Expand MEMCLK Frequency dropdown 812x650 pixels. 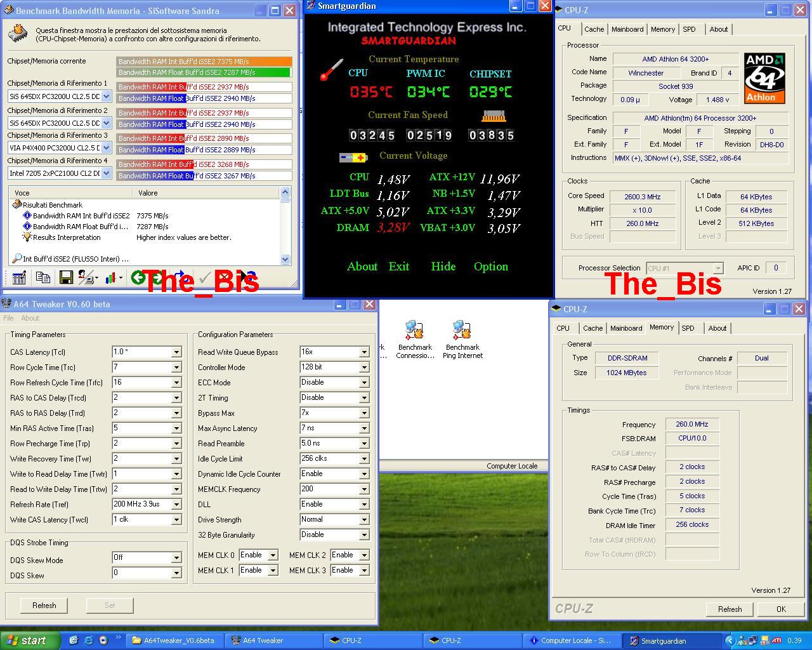coord(364,489)
